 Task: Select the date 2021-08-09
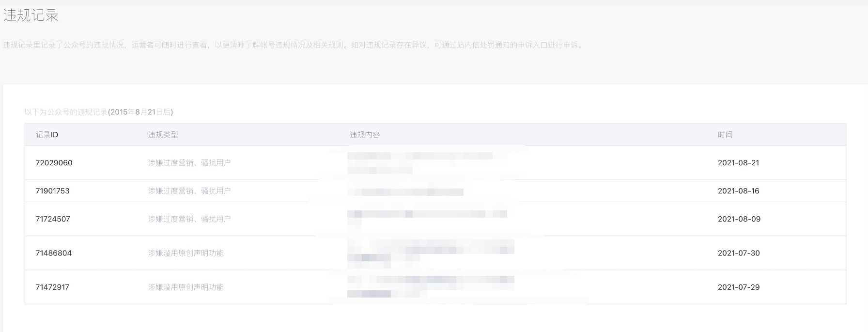click(739, 219)
